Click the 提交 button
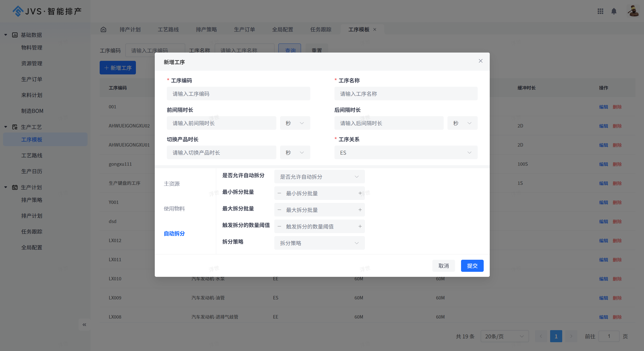 click(472, 266)
